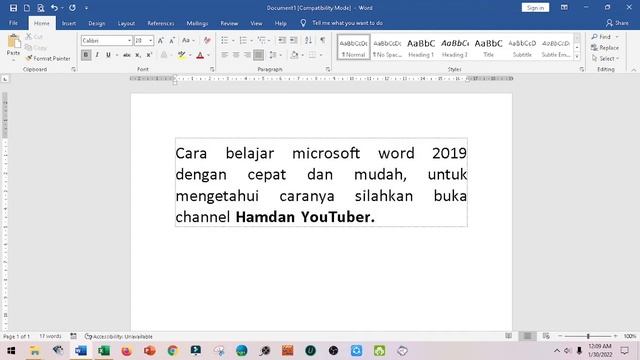
Task: Click the Share button
Action: point(617,23)
